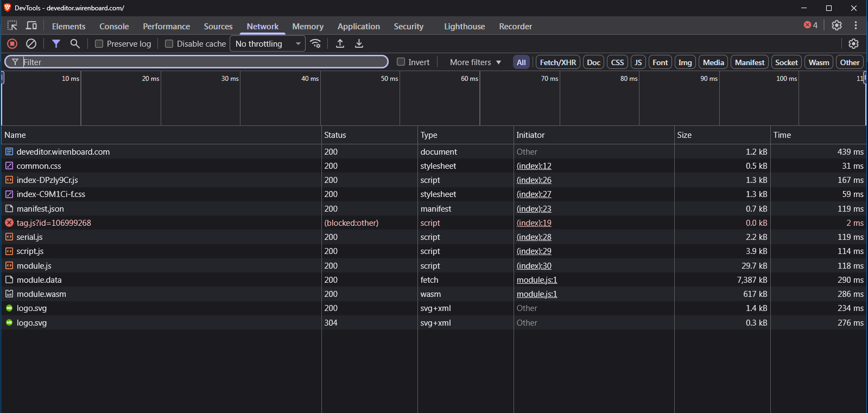Open the DevTools three-dot customize menu
868x413 pixels.
point(856,26)
